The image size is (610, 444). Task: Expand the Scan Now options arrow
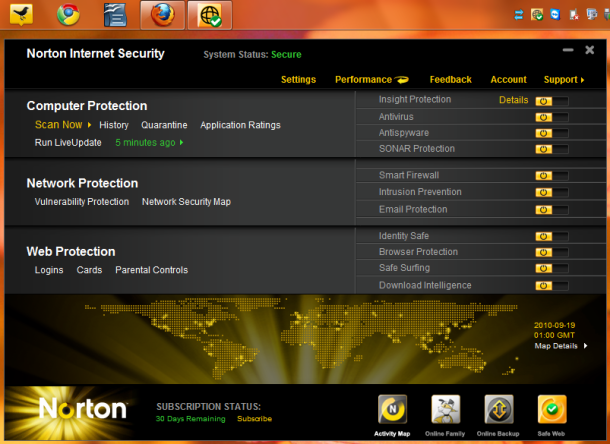tap(89, 125)
